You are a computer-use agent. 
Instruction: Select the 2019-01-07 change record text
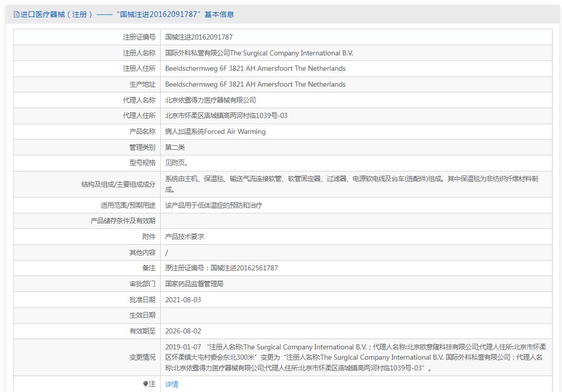click(x=356, y=357)
